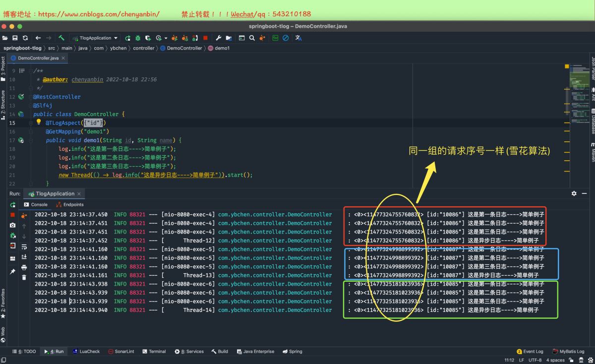Open the 4 spaces indent selector
This screenshot has height=364, width=595.
click(x=555, y=360)
